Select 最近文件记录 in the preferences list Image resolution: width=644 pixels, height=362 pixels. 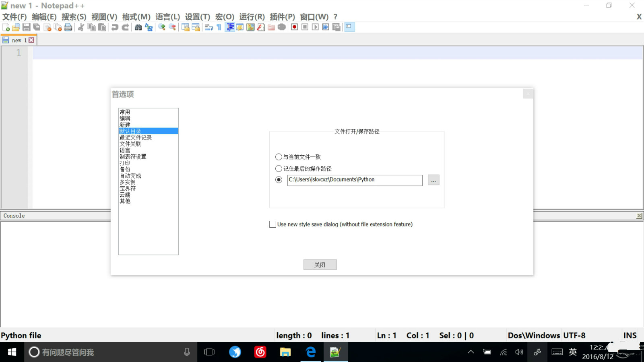point(148,138)
